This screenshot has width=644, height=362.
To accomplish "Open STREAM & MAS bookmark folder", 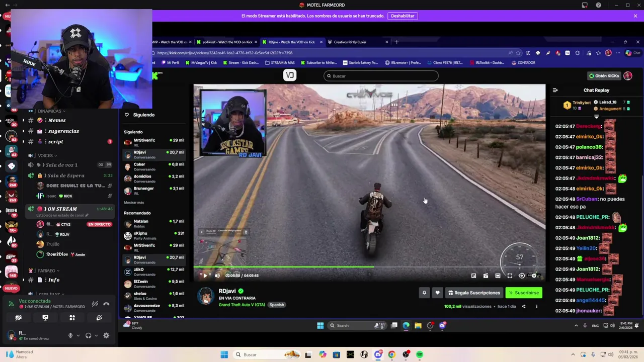I will point(279,63).
